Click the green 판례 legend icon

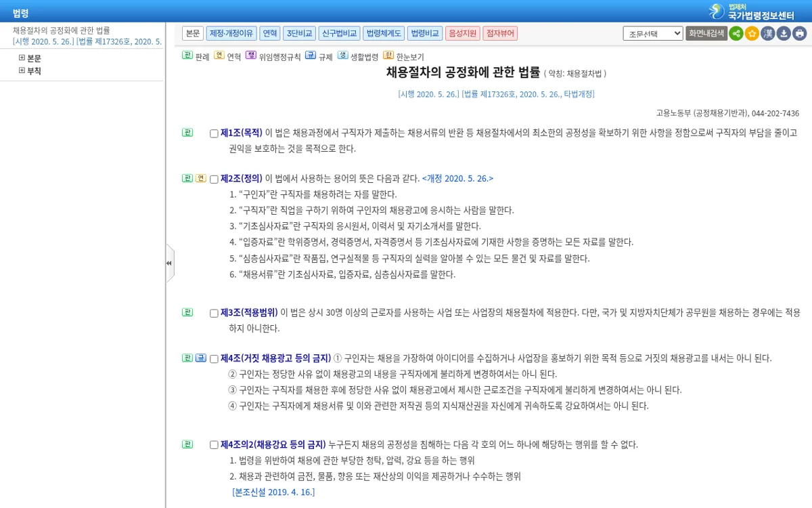[x=187, y=56]
